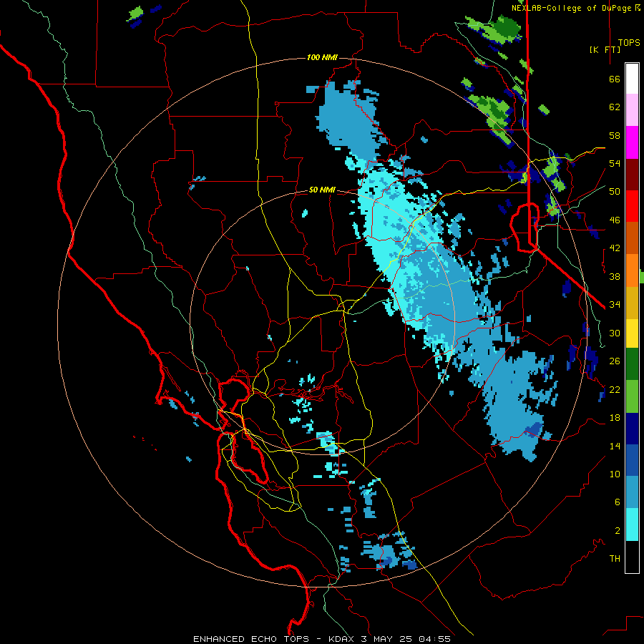Screen dimensions: 644x644
Task: Click the gold legend swatch
Action: (632, 303)
